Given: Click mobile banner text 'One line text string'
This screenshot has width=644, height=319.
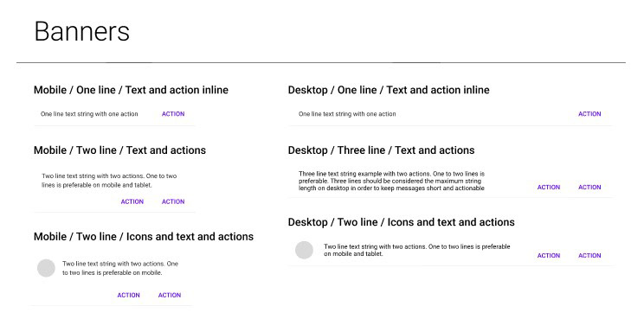Looking at the screenshot, I should 89,114.
